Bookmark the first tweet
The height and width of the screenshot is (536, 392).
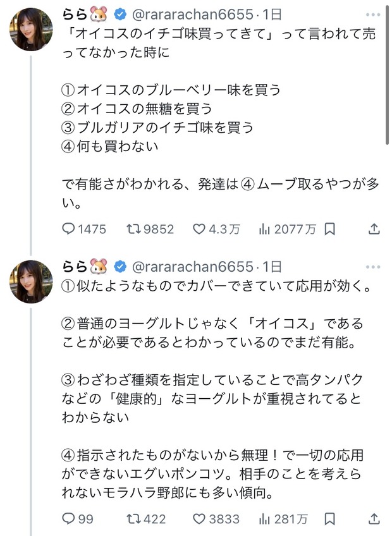click(329, 229)
